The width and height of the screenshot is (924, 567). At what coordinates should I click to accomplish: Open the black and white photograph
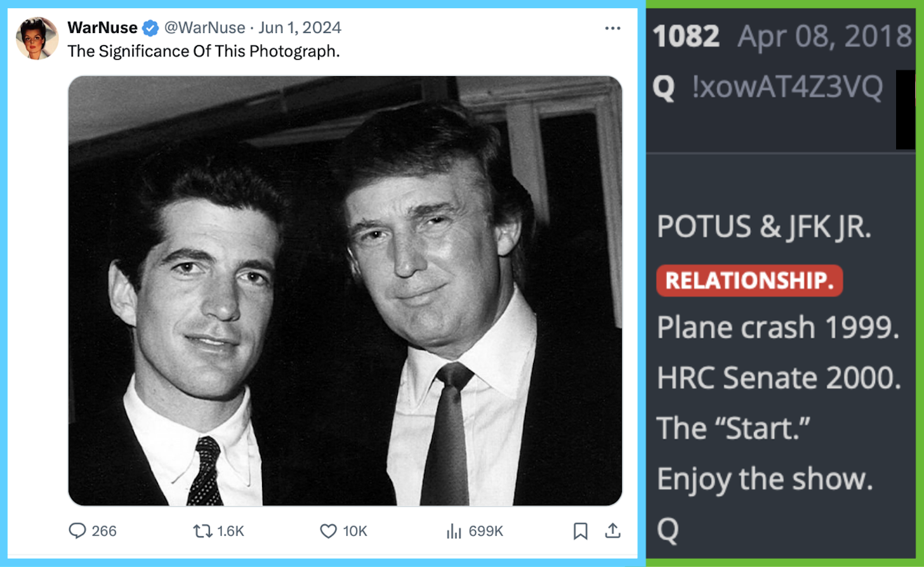click(x=345, y=290)
